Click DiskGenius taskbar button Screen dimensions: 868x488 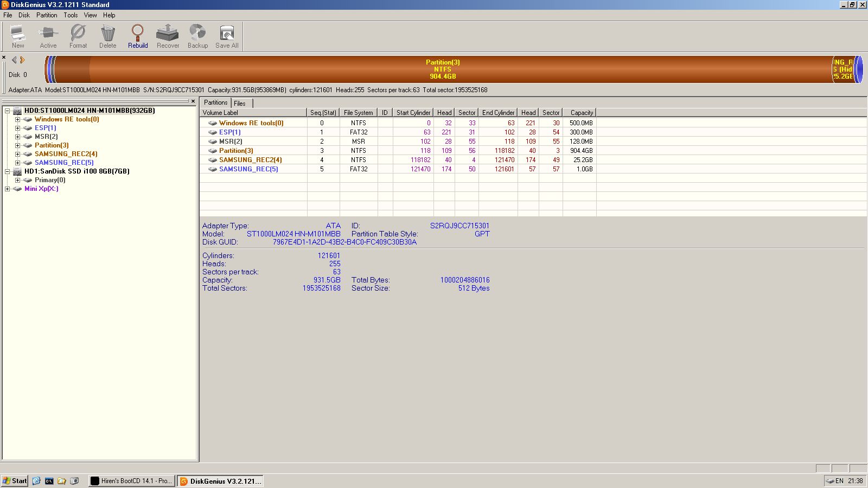coord(220,481)
